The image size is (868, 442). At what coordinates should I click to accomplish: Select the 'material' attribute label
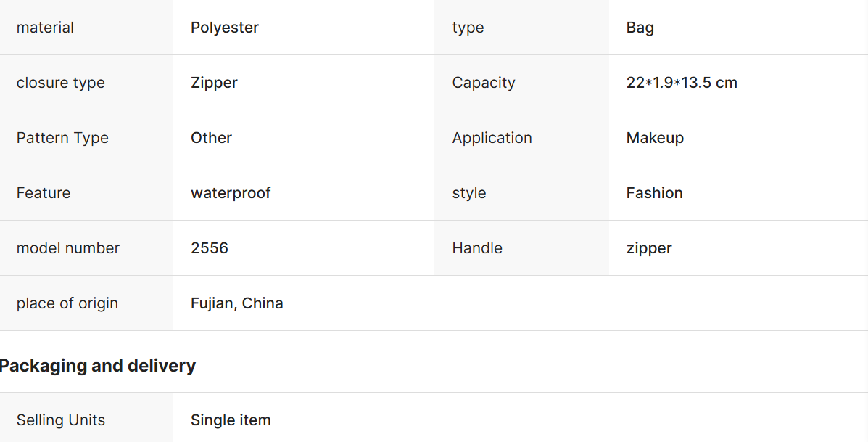pyautogui.click(x=45, y=28)
